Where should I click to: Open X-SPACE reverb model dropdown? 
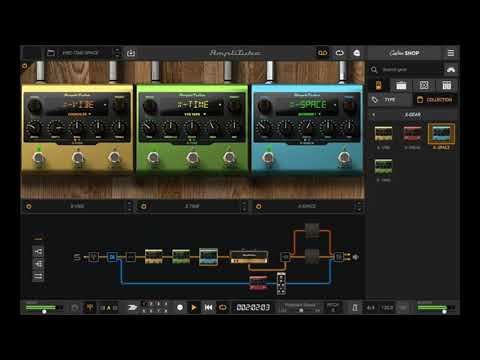pos(309,114)
